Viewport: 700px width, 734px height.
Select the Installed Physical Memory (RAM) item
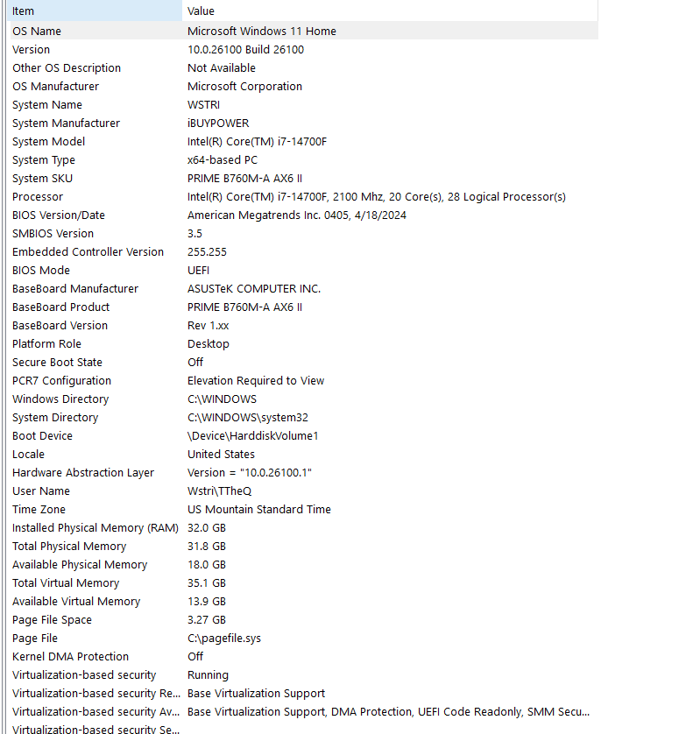95,528
